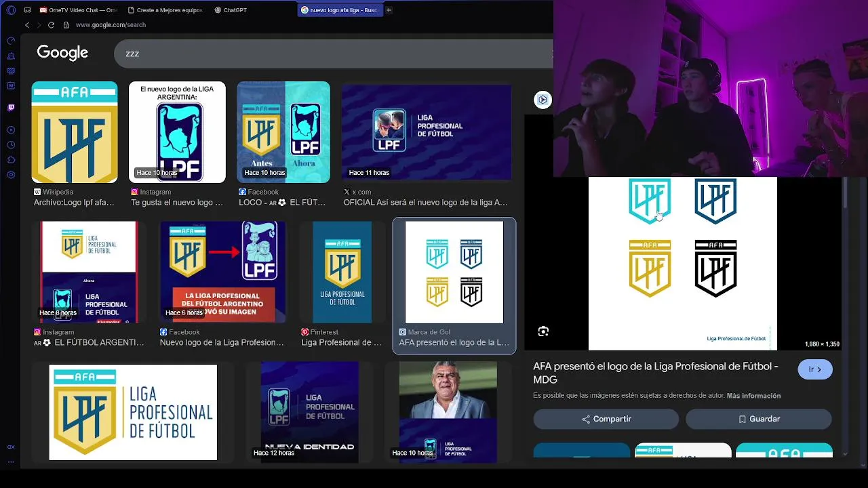Click the GX logo near sidebar bottom
This screenshot has height=488, width=868.
click(x=11, y=447)
